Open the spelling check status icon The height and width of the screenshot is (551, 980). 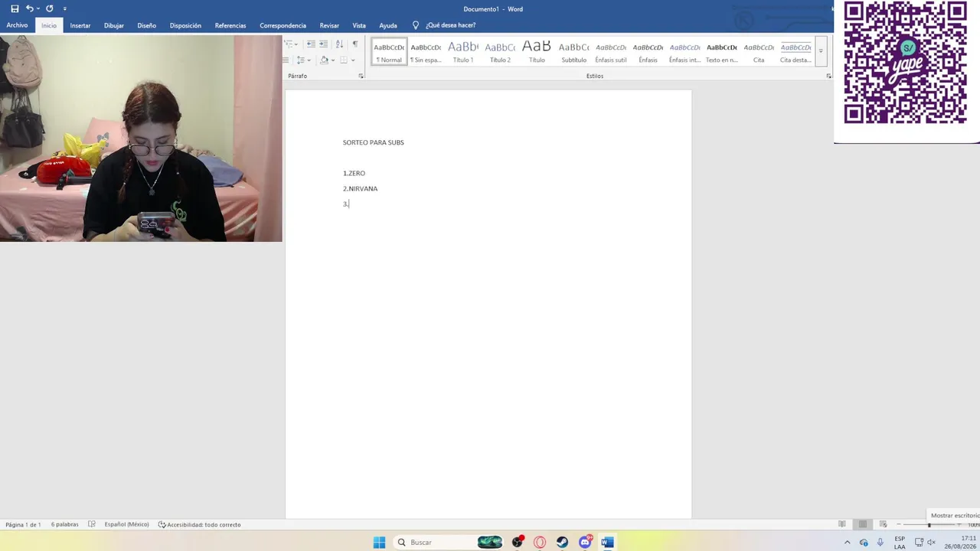point(92,524)
